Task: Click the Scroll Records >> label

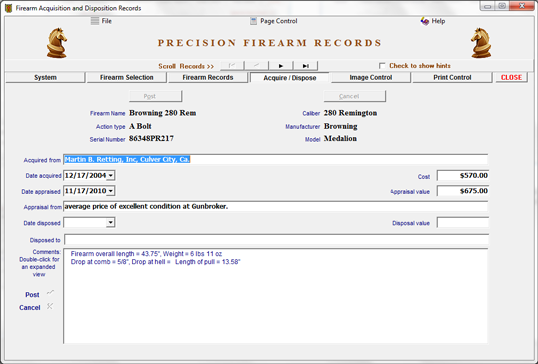Action: (186, 66)
